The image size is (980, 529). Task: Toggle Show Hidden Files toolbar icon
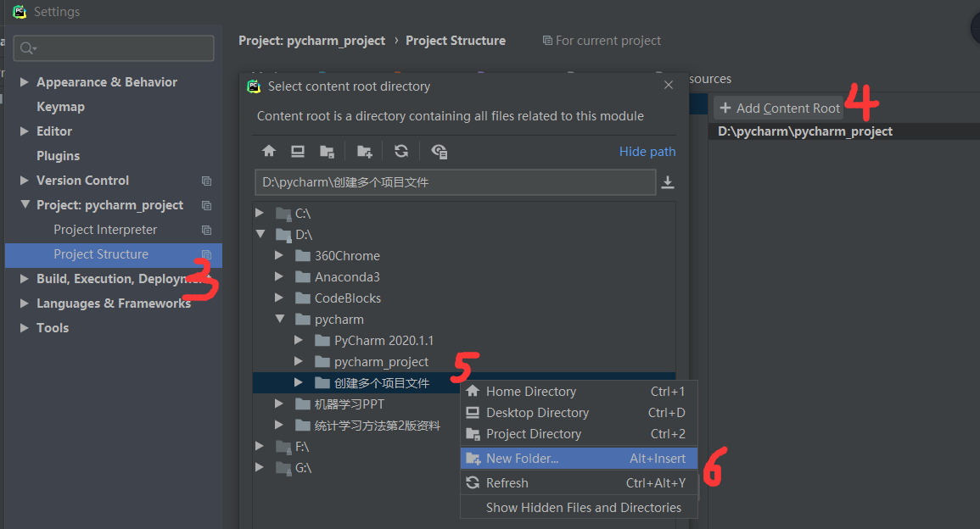439,151
